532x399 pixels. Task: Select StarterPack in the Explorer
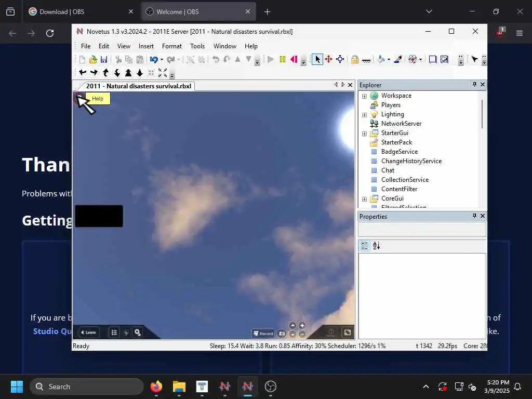pos(396,142)
